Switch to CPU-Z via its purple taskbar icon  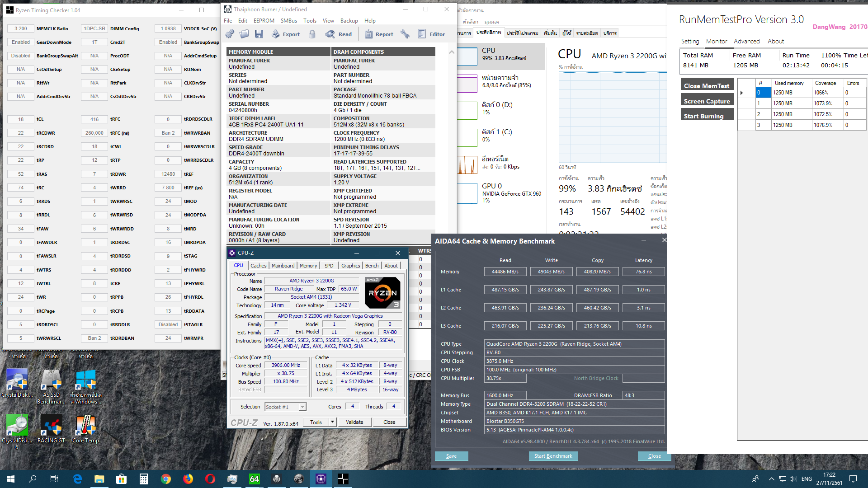coord(321,479)
